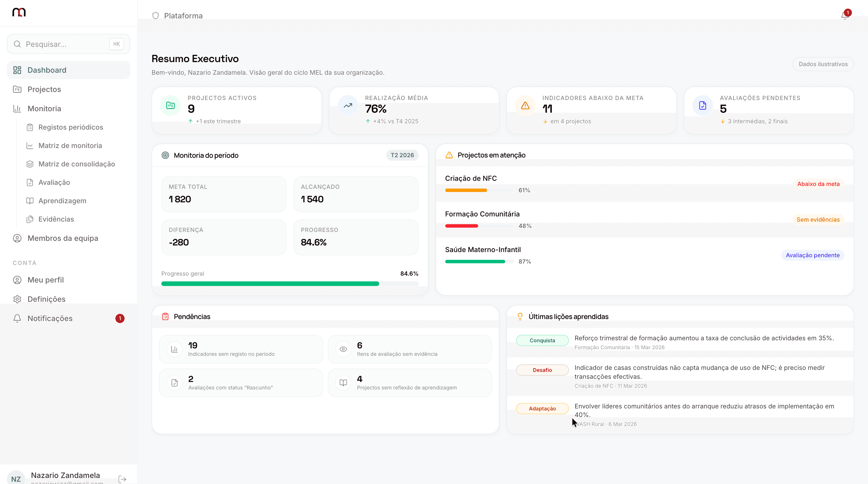Click the eye icon for items sem evidência
The height and width of the screenshot is (484, 868).
343,349
